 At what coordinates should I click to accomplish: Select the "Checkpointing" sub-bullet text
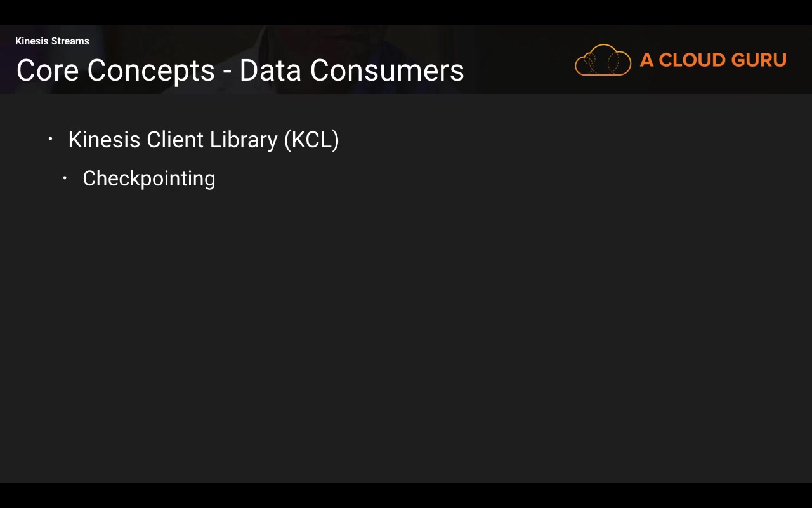(148, 178)
